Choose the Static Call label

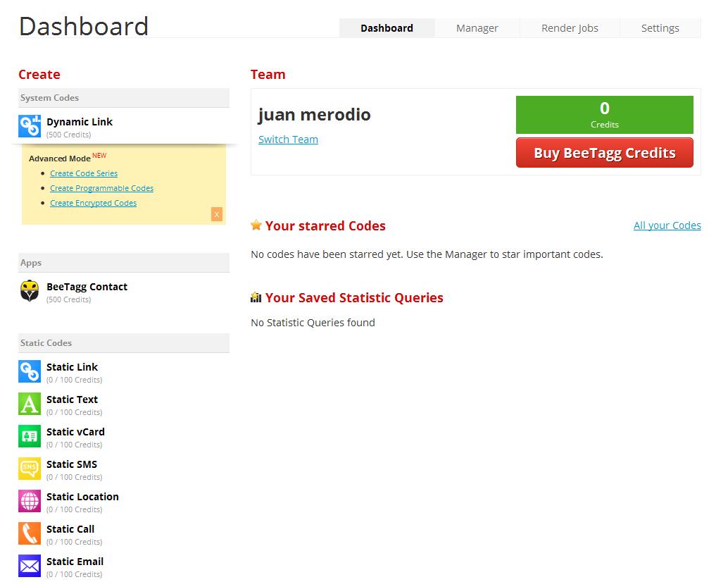[x=70, y=529]
